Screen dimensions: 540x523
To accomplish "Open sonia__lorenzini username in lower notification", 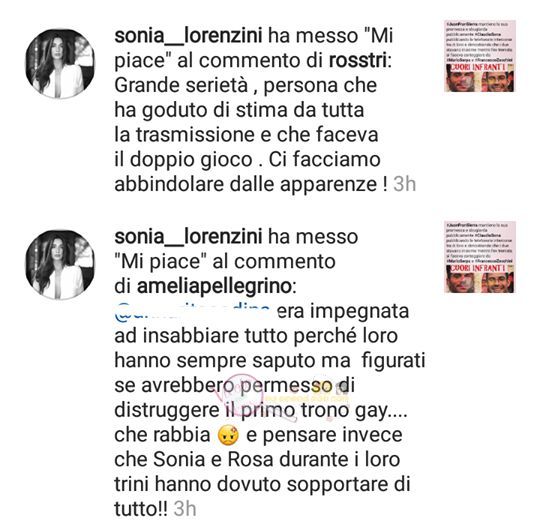I will coord(188,236).
